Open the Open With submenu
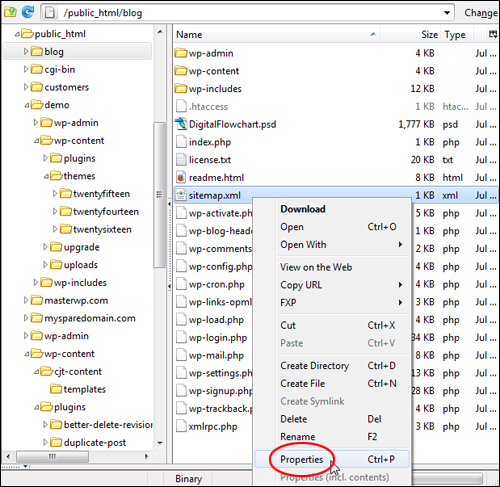 tap(332, 244)
